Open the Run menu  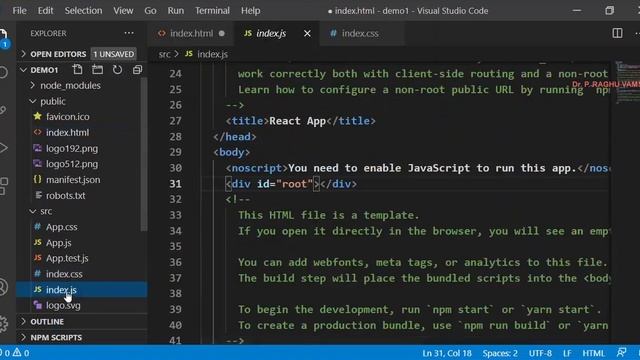point(176,11)
